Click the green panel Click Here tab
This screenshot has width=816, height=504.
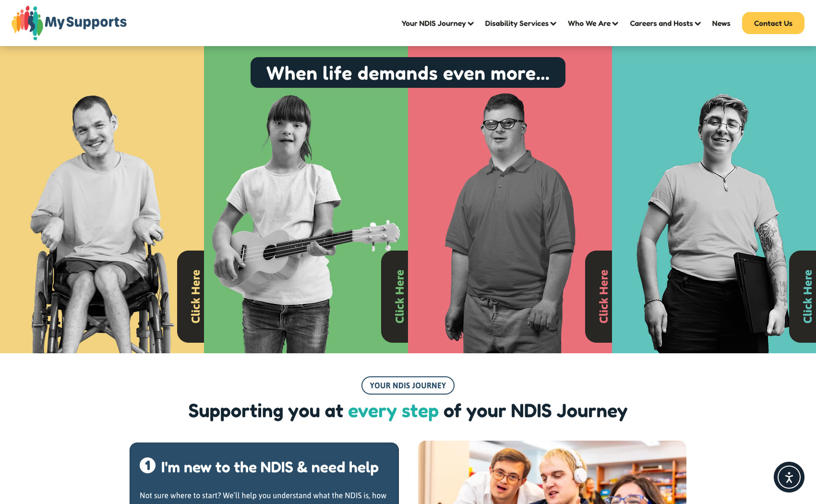(395, 296)
